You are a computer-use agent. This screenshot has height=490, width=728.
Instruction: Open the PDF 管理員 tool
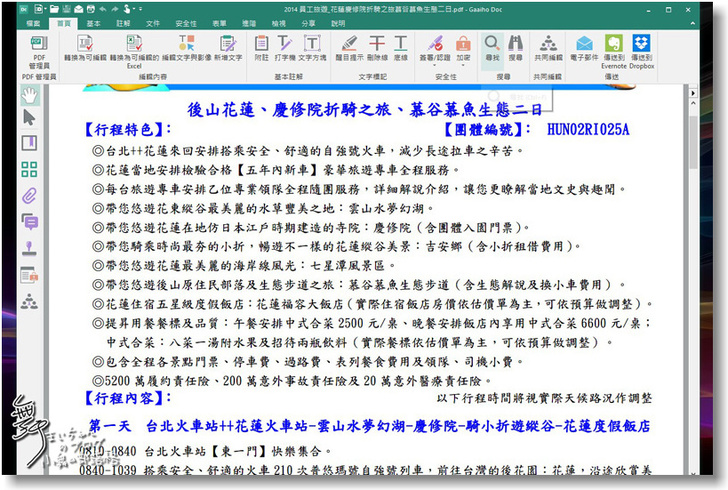39,52
